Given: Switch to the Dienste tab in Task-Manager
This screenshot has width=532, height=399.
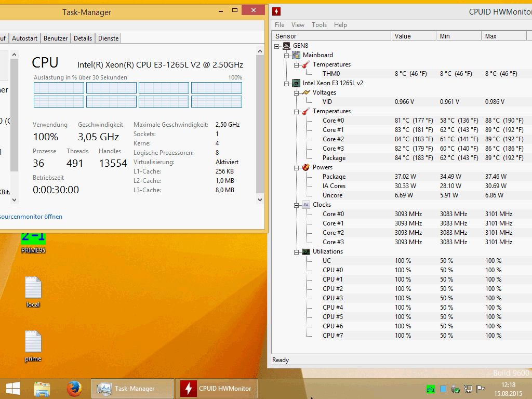Looking at the screenshot, I should pyautogui.click(x=108, y=38).
